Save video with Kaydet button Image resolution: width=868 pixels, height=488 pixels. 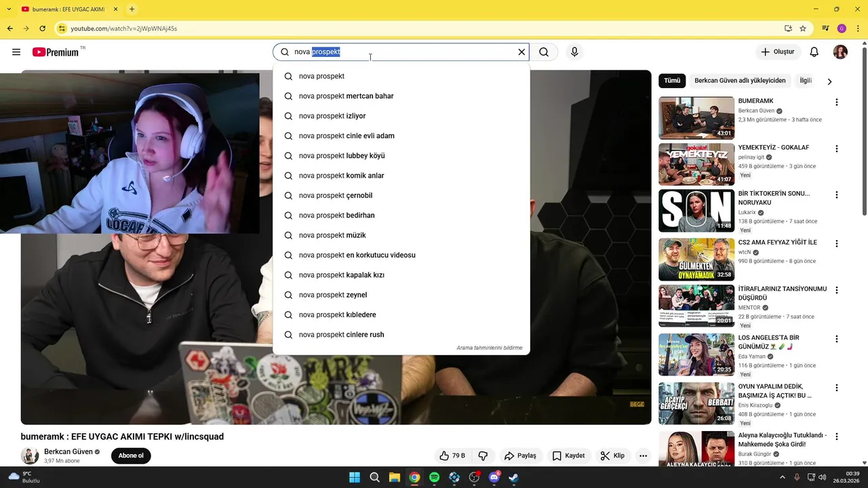click(568, 455)
